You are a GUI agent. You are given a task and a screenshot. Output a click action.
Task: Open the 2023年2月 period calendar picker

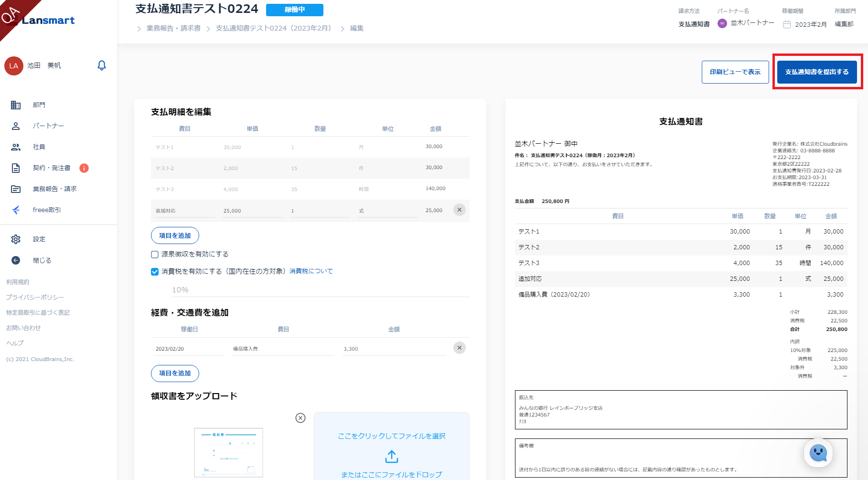pyautogui.click(x=787, y=24)
